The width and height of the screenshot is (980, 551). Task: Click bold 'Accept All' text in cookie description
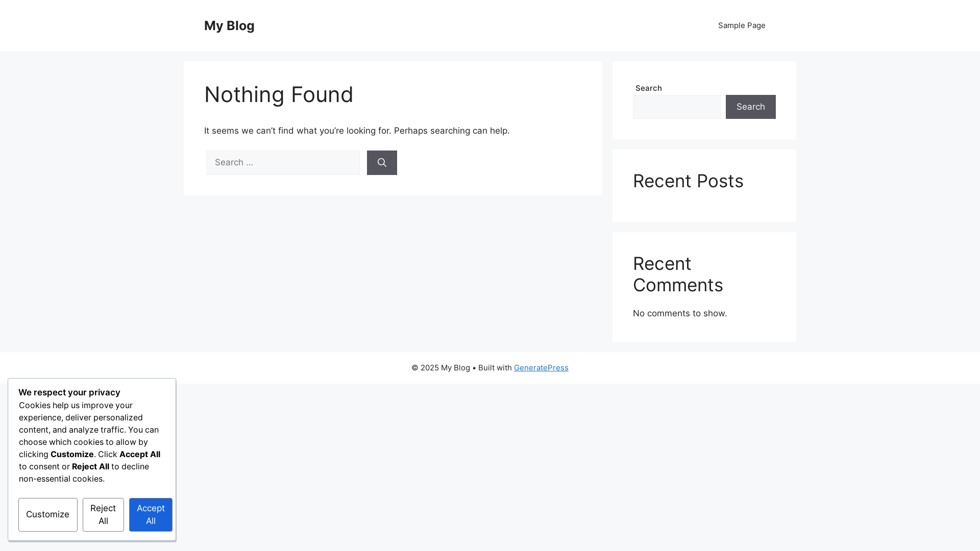pos(140,454)
